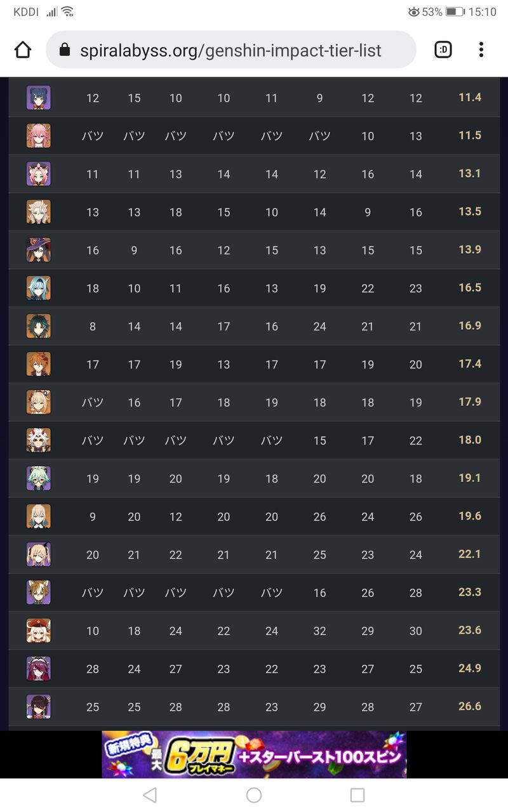Open the Chrome tab switcher
The width and height of the screenshot is (508, 812).
click(443, 49)
